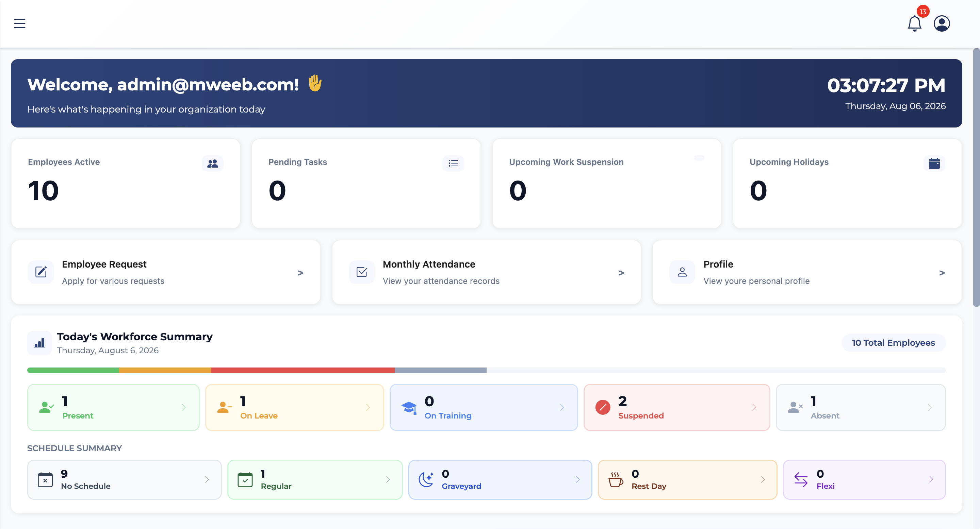Click the Employees Active people icon
Viewport: 980px width, 529px height.
click(213, 164)
